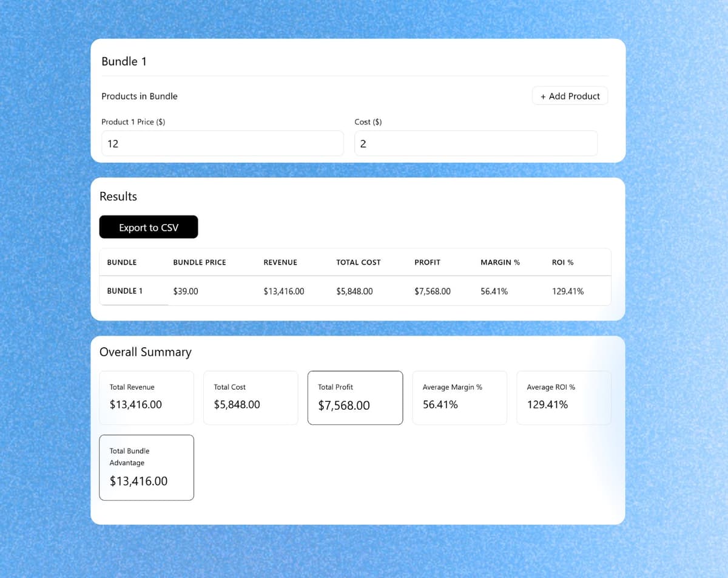Select the Total Profit summary card
Viewport: 728px width, 578px height.
coord(355,397)
